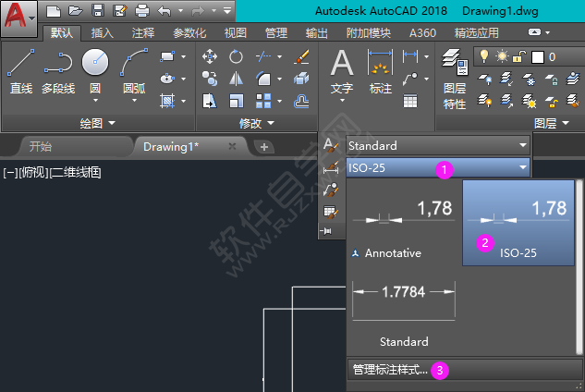Insert a table with the table icon
585x392 pixels.
pos(410,101)
